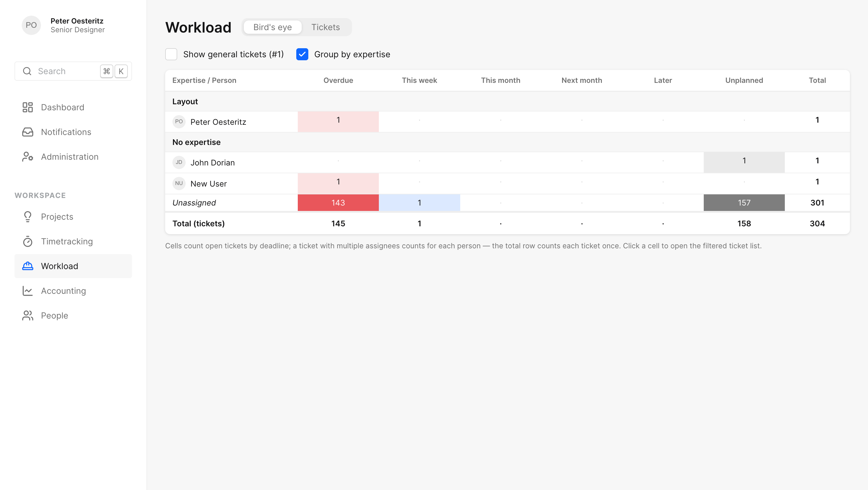Screen dimensions: 868x490
Task: Click the Timetracking stopwatch icon
Action: [28, 241]
